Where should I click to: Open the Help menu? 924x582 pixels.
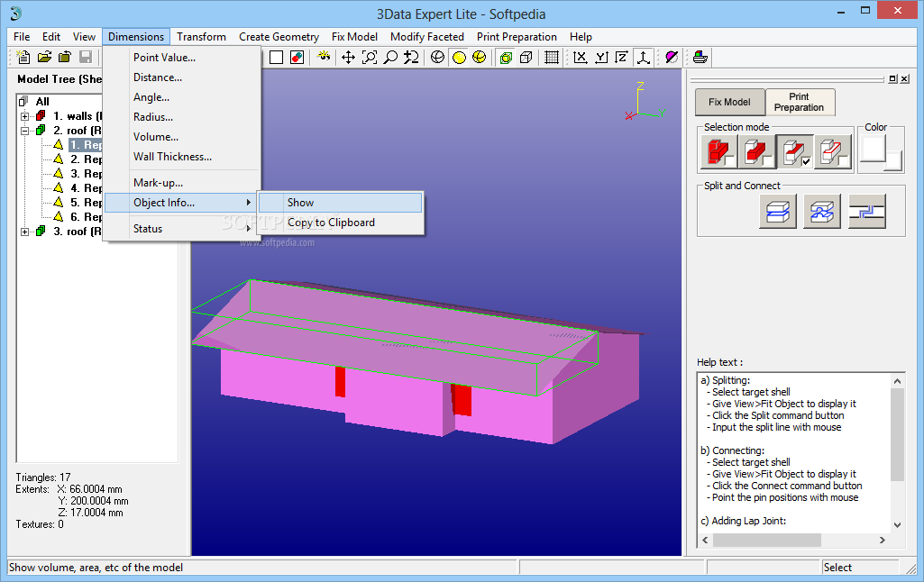click(x=581, y=37)
